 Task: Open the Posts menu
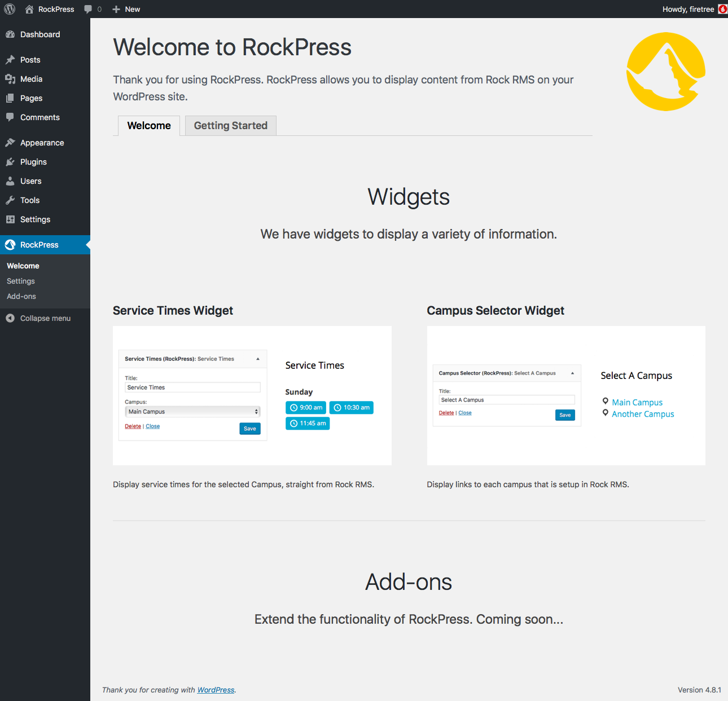click(30, 60)
